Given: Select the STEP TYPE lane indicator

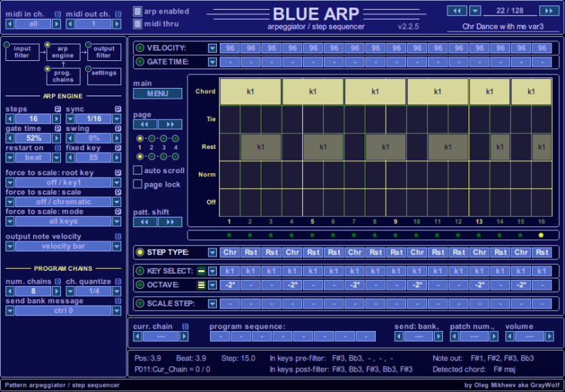Looking at the screenshot, I should (x=140, y=252).
